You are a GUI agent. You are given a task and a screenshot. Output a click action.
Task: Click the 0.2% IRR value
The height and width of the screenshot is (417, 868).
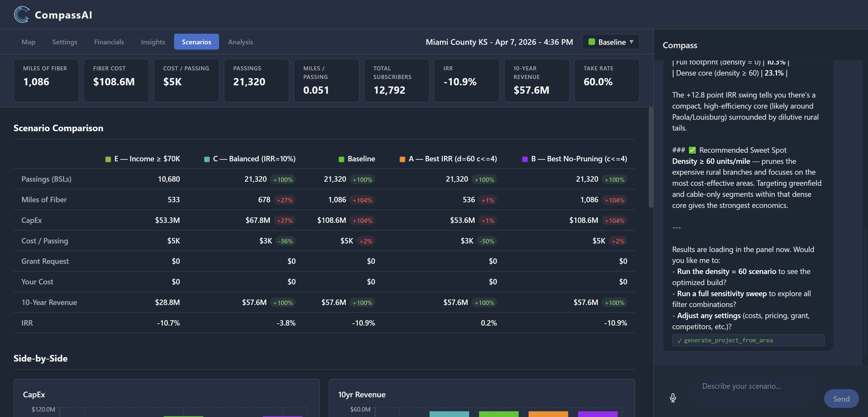coord(488,323)
